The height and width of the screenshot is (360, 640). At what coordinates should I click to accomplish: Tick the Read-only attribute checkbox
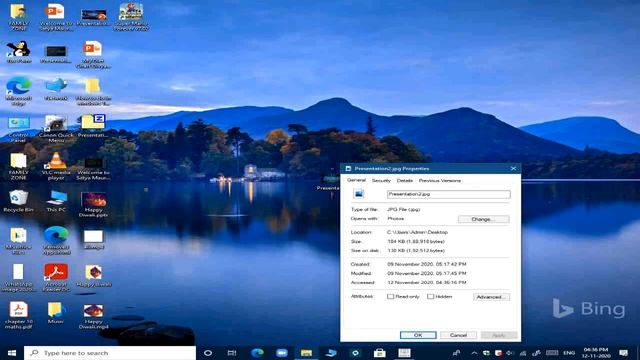pos(391,296)
